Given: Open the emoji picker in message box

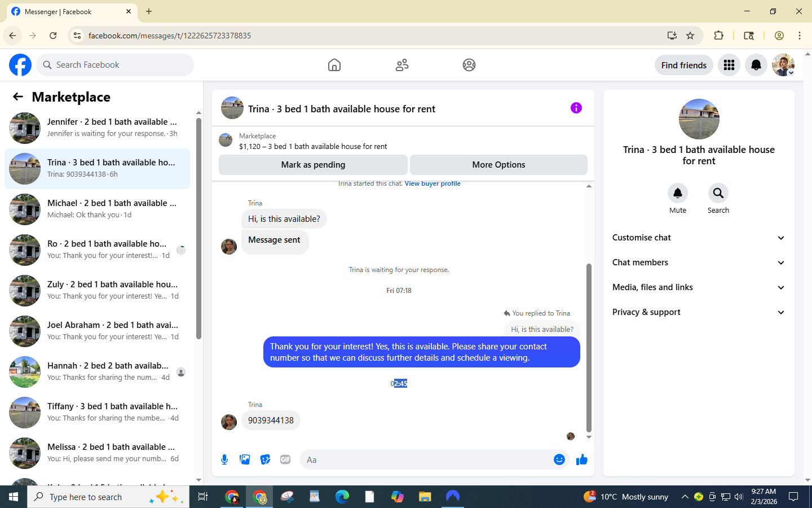Looking at the screenshot, I should (x=559, y=459).
